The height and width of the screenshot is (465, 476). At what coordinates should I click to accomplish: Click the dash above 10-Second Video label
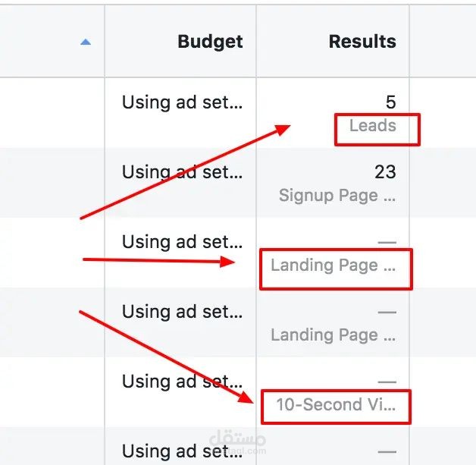coord(387,382)
